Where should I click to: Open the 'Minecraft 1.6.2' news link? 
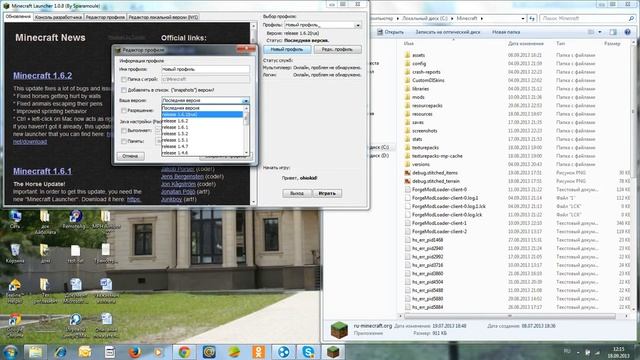click(42, 76)
